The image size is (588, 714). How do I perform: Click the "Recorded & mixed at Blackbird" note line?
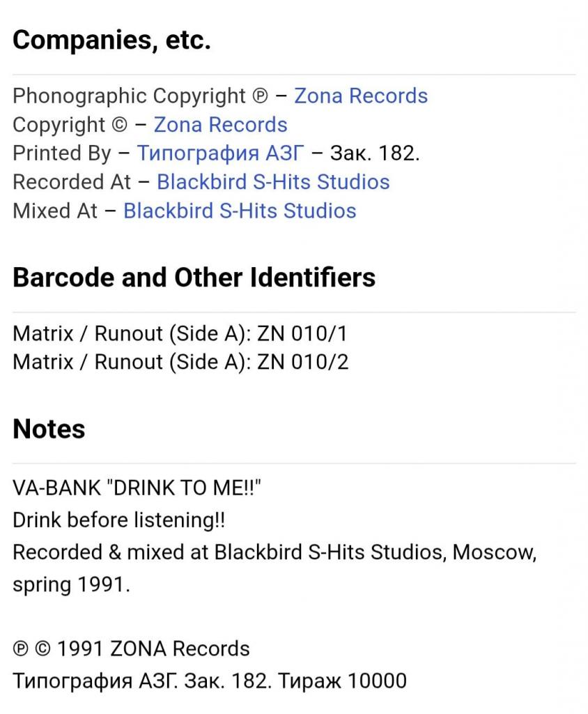pos(274,552)
